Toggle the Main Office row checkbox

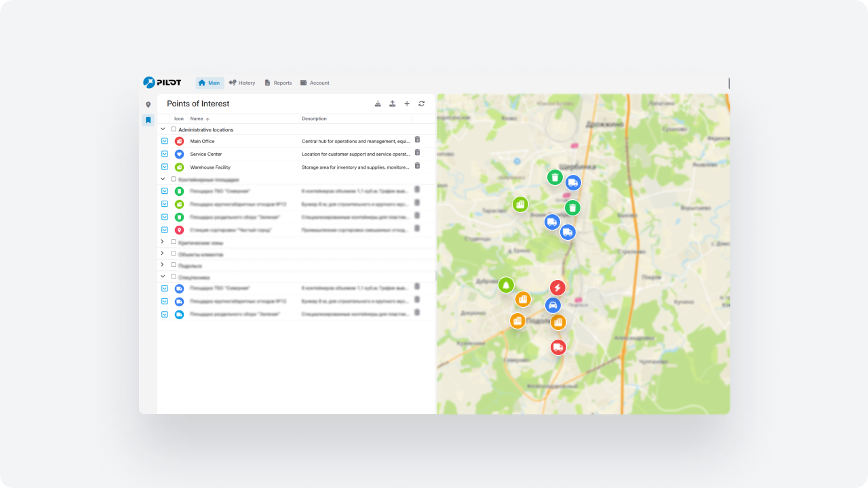pyautogui.click(x=164, y=141)
